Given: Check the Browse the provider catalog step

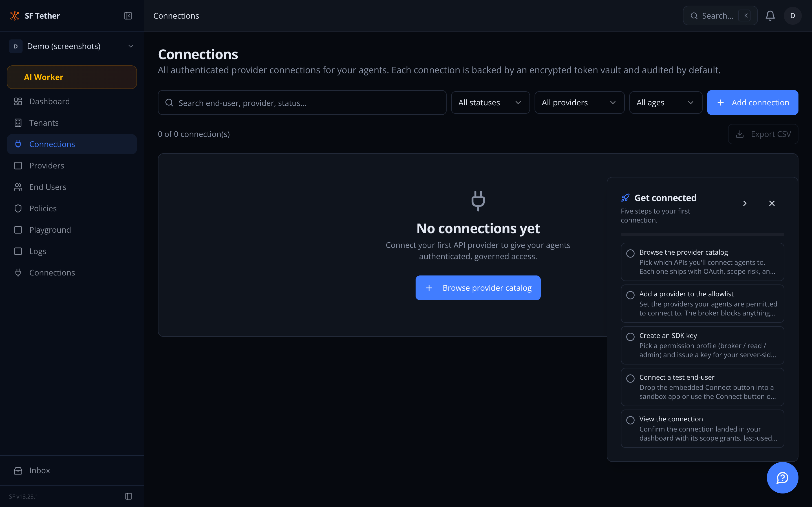Looking at the screenshot, I should 630,253.
